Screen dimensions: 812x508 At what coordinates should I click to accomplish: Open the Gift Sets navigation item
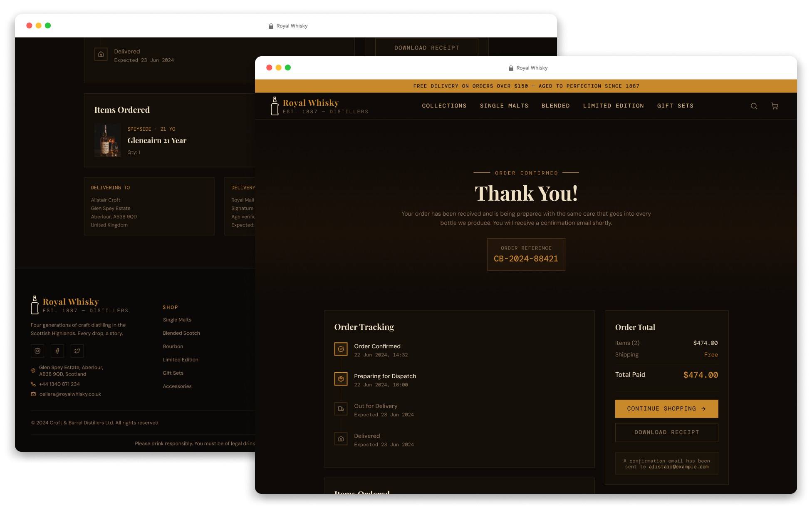(x=676, y=106)
